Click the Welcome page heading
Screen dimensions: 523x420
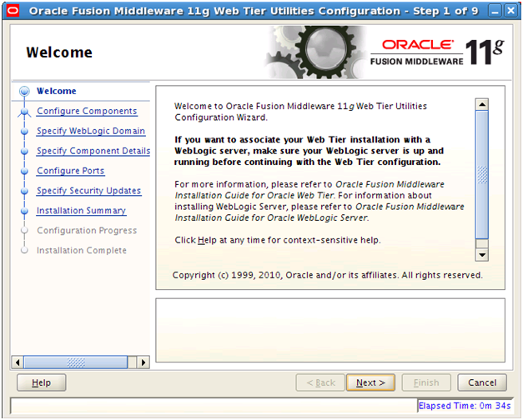point(59,52)
